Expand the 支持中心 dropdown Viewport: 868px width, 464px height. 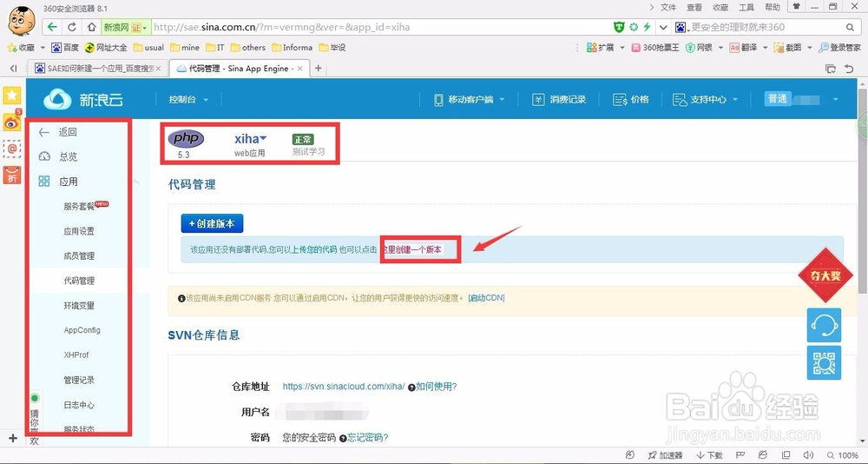tap(705, 100)
